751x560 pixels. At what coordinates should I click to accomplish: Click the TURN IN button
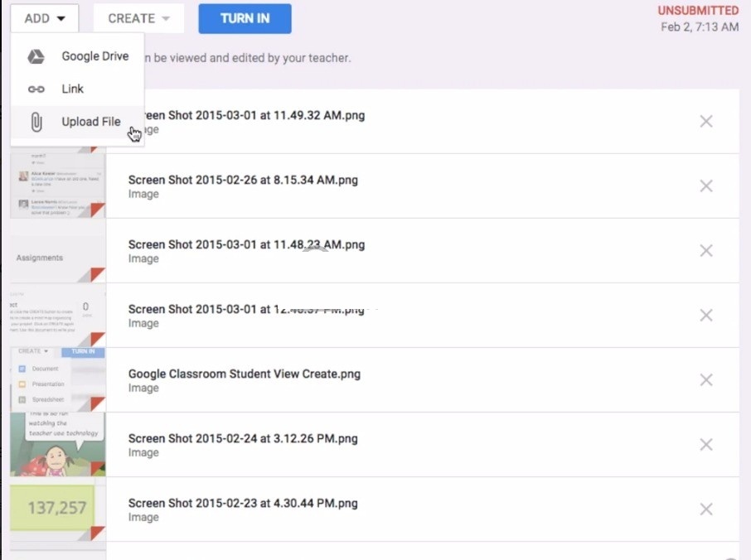pos(245,17)
